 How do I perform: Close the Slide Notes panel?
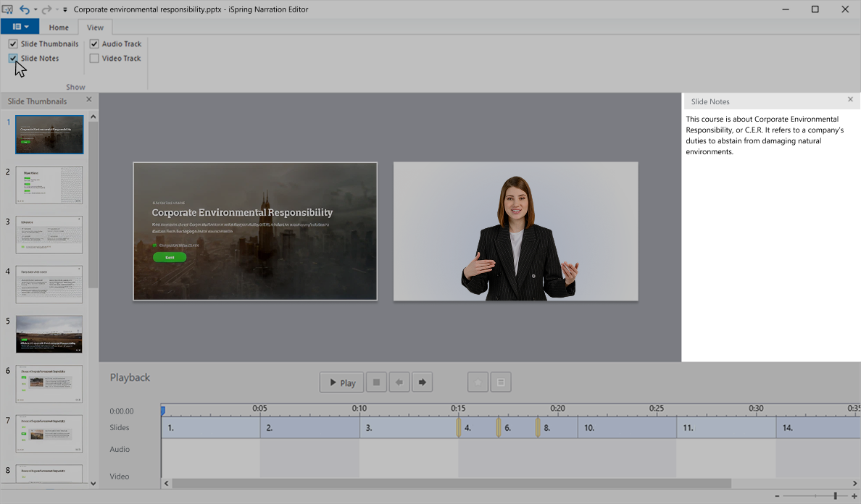point(850,100)
